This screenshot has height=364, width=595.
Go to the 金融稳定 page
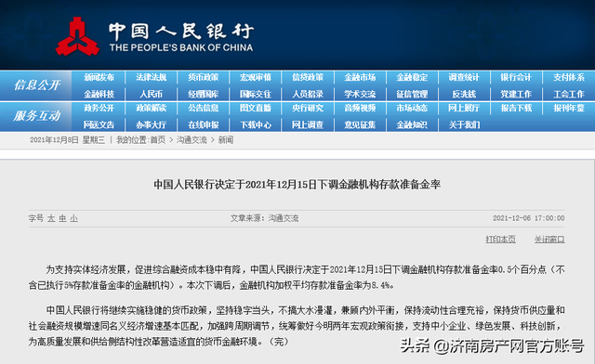pos(412,77)
